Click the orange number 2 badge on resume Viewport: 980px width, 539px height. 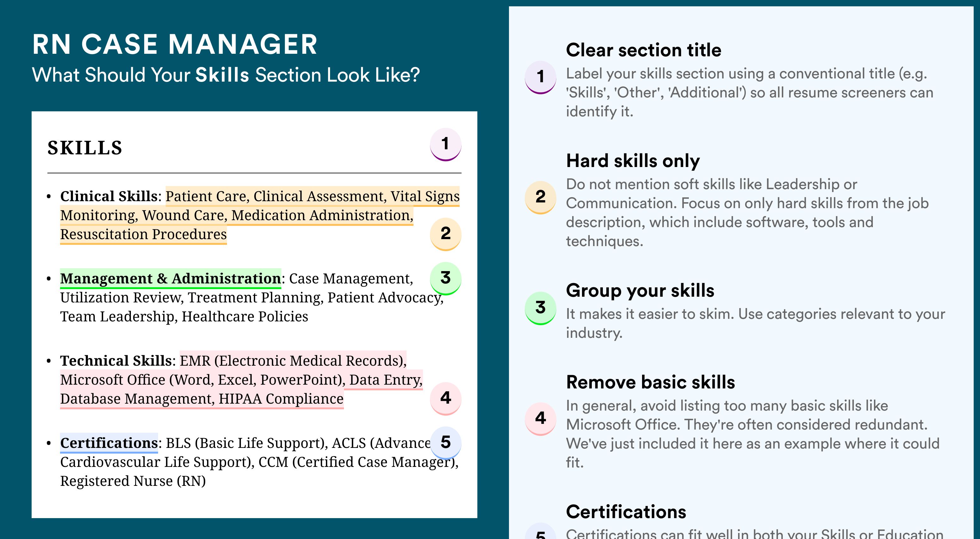pos(445,234)
